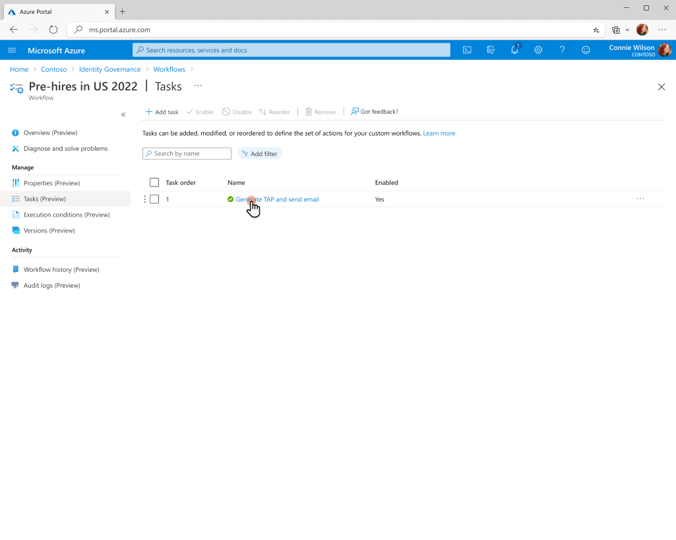Image resolution: width=676 pixels, height=540 pixels.
Task: Click the Yes value in Enabled column
Action: point(379,199)
